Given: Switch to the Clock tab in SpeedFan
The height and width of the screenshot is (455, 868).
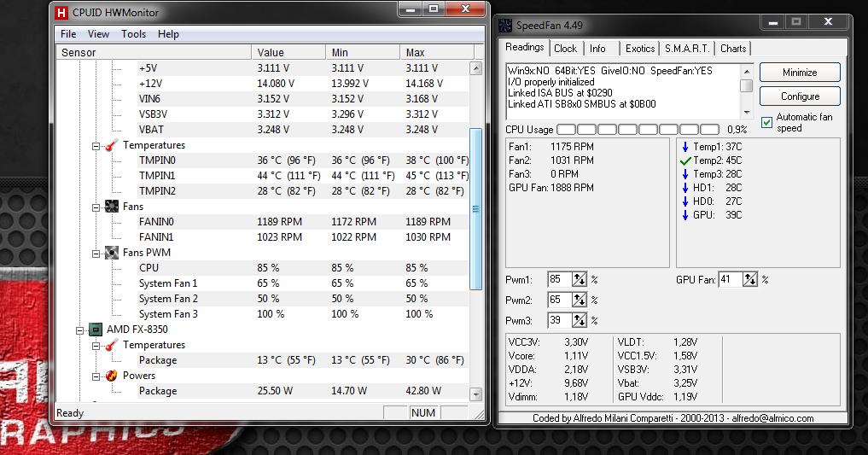Looking at the screenshot, I should pyautogui.click(x=565, y=49).
